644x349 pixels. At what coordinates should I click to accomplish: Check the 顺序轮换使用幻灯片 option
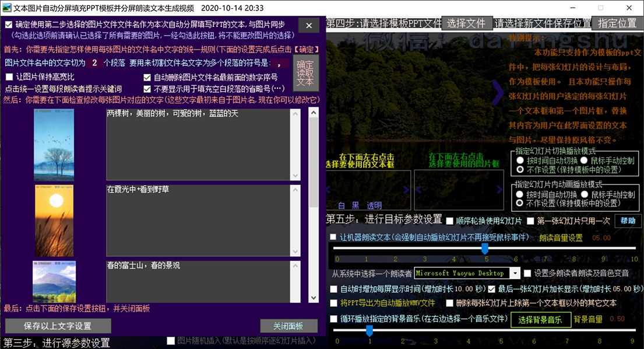point(451,221)
